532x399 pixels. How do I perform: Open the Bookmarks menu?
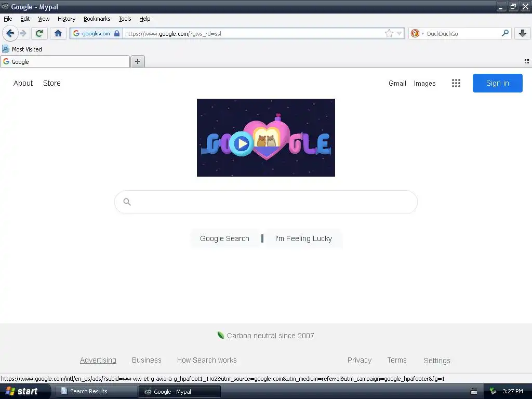click(x=97, y=19)
